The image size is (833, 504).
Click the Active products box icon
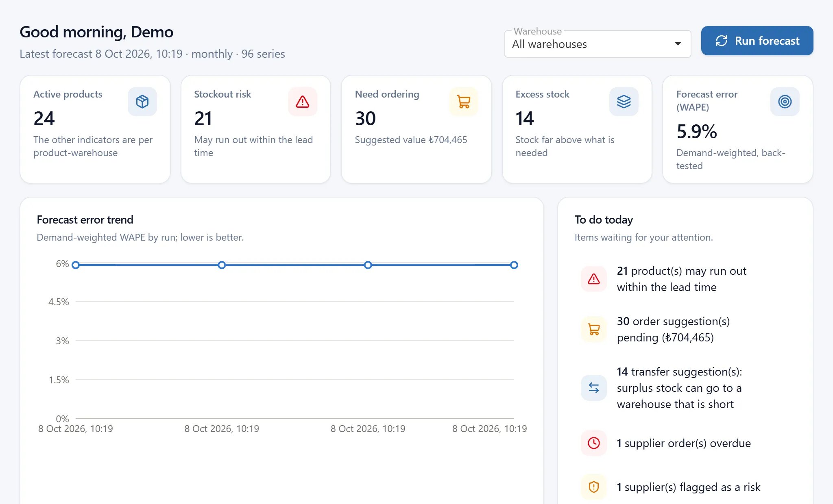[142, 102]
